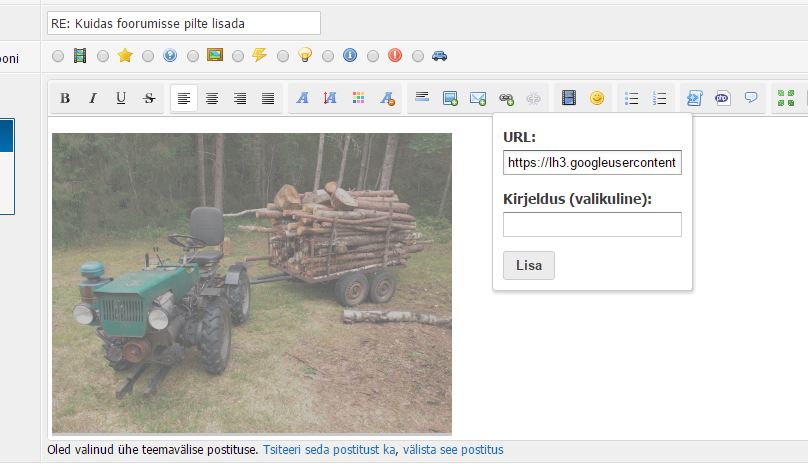Click the Kirjeldus description input field
This screenshot has width=808, height=464.
coord(592,224)
